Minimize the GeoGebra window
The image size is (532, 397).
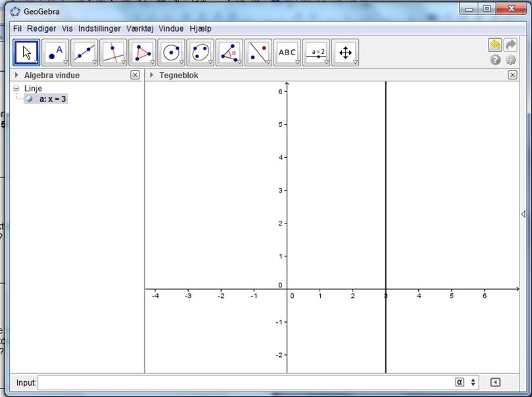(470, 9)
